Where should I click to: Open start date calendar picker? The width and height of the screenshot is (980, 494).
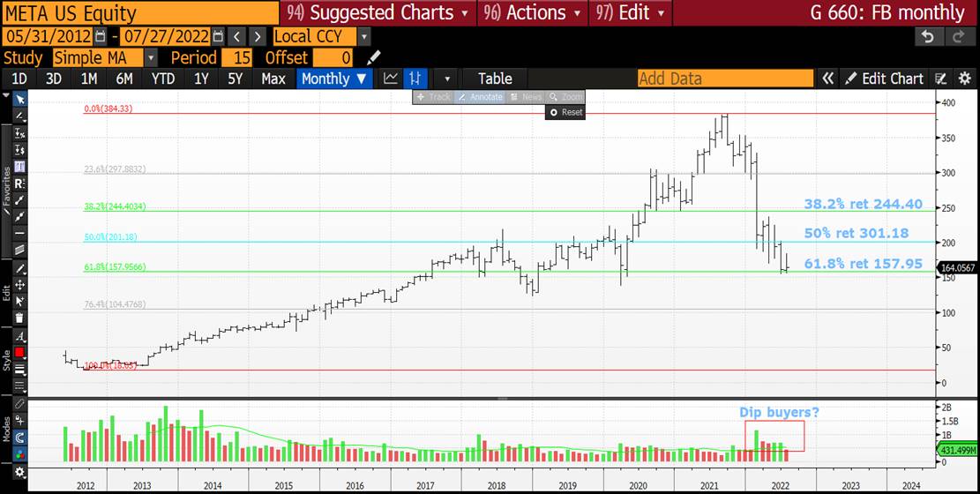click(101, 36)
